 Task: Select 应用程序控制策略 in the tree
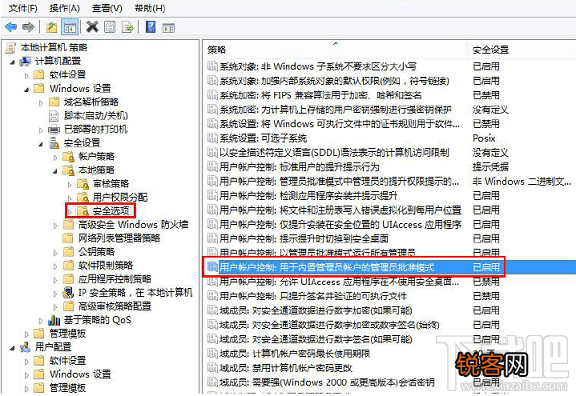coord(115,278)
